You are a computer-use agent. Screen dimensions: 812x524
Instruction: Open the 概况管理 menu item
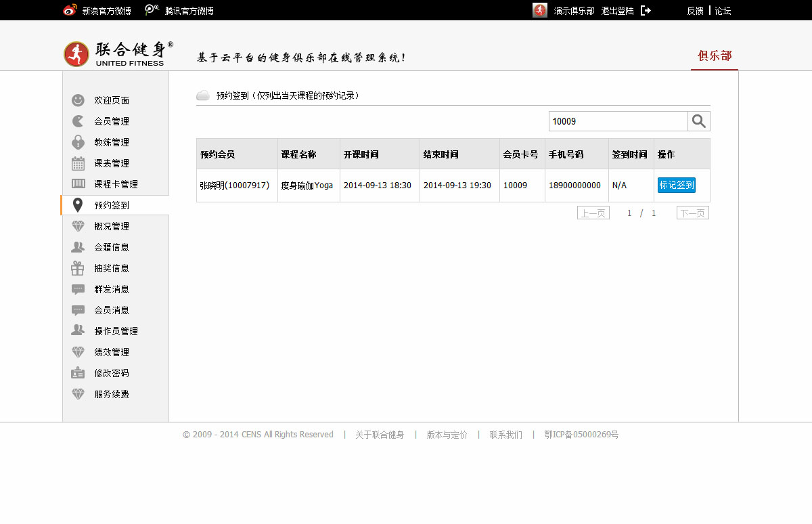pyautogui.click(x=112, y=226)
